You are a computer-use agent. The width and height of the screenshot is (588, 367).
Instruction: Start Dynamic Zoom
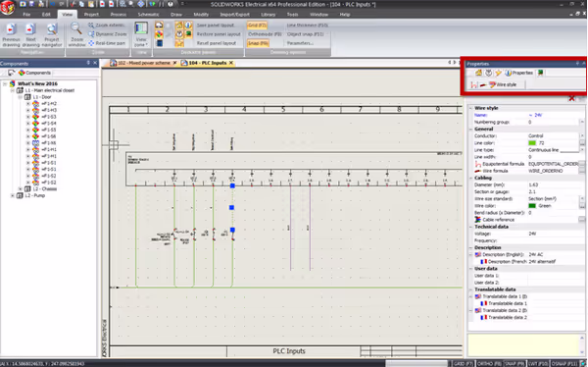108,34
